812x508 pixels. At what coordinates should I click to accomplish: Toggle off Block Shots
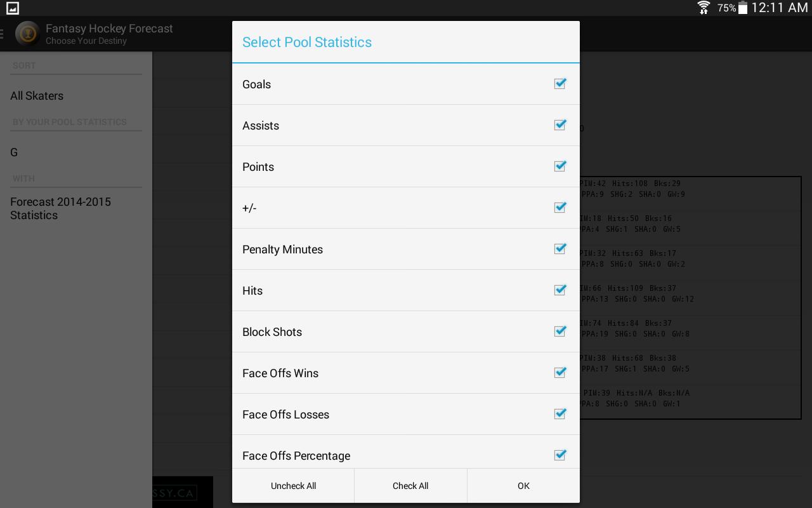pyautogui.click(x=560, y=331)
